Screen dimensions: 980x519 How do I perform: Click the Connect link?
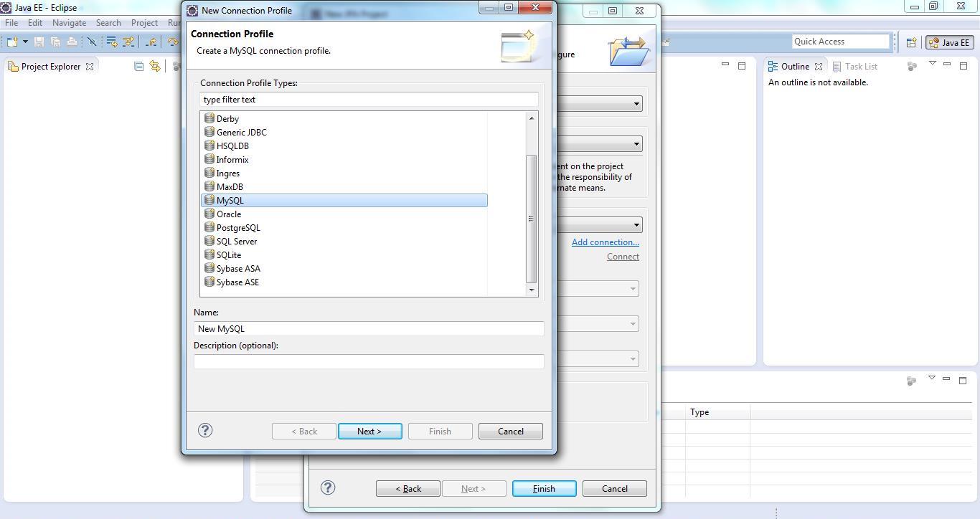623,257
